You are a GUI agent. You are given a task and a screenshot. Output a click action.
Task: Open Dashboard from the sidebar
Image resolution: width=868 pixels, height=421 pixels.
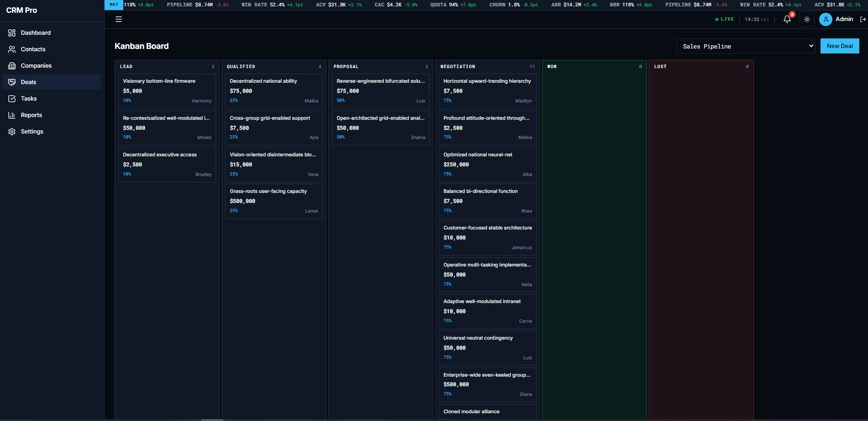tap(52, 33)
